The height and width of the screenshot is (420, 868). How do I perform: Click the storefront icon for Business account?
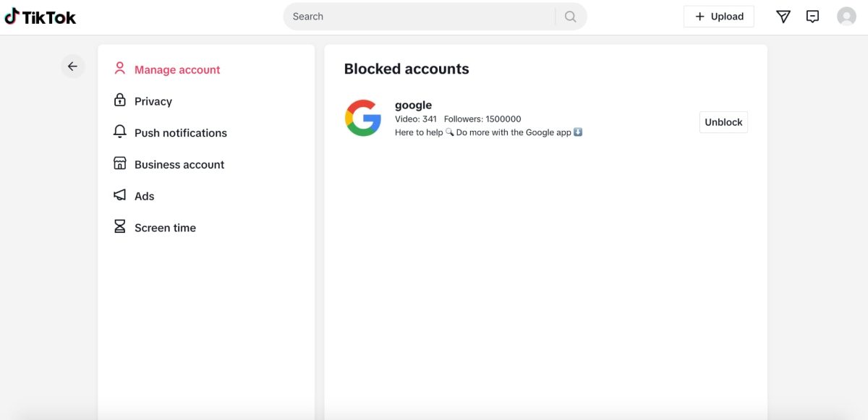click(x=120, y=163)
